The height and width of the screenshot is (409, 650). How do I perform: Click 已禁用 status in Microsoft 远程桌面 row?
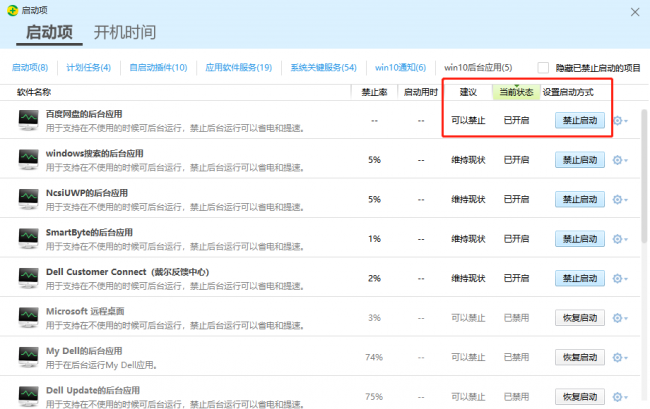tap(516, 318)
